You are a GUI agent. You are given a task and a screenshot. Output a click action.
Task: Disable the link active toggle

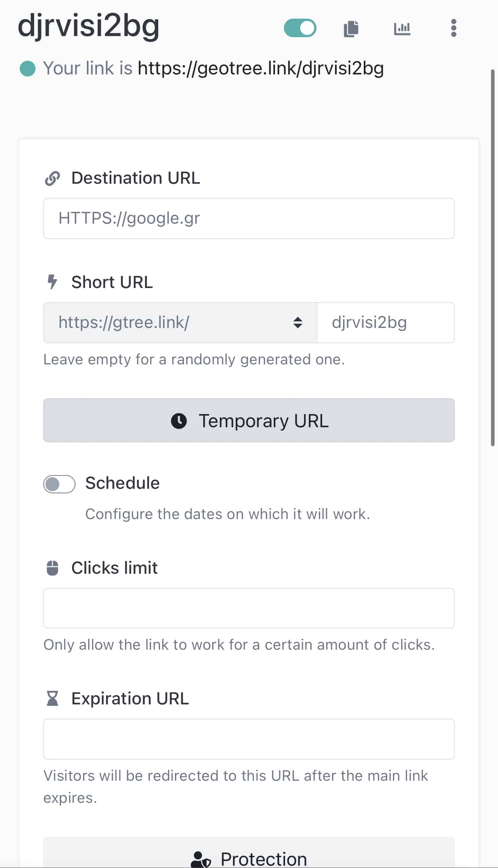pyautogui.click(x=300, y=28)
